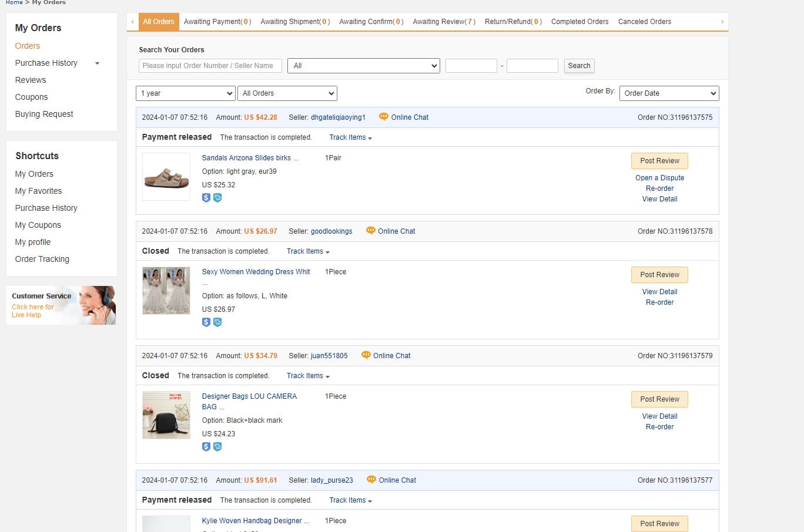This screenshot has height=532, width=804.
Task: Click Post Review for the sandals order
Action: [659, 161]
